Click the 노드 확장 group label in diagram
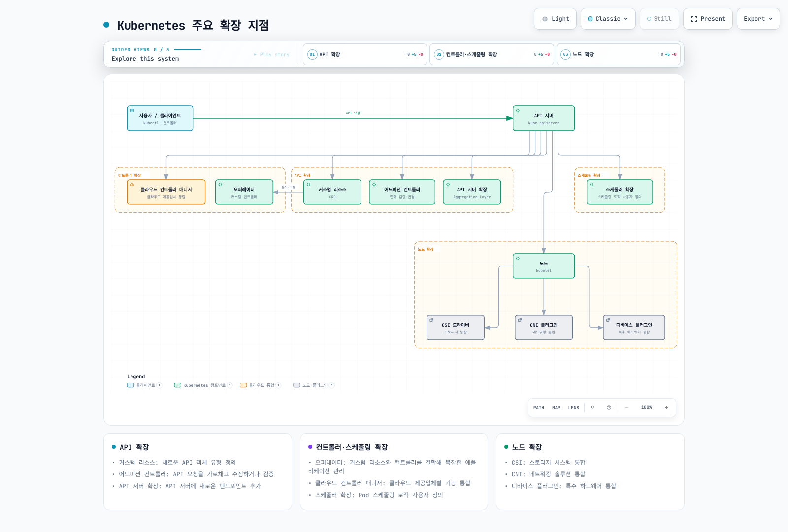This screenshot has width=788, height=532. pyautogui.click(x=426, y=249)
